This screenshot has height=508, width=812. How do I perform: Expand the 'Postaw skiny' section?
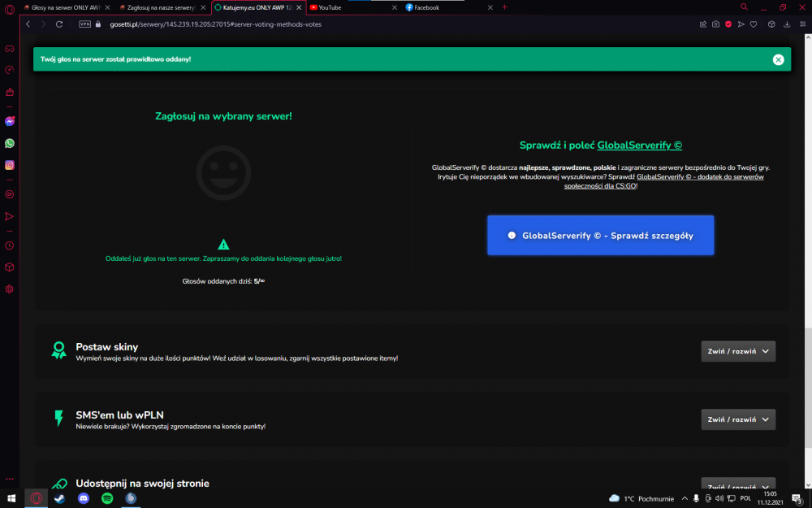[738, 351]
